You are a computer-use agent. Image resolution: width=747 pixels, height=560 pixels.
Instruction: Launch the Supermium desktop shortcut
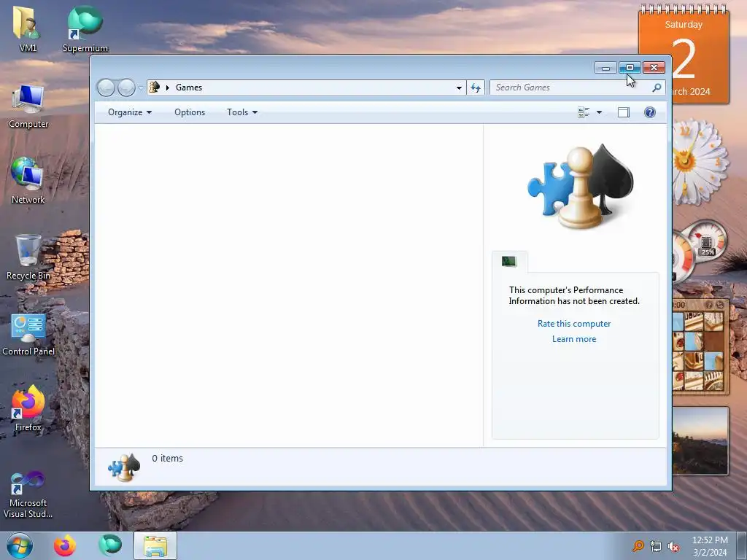tap(85, 28)
